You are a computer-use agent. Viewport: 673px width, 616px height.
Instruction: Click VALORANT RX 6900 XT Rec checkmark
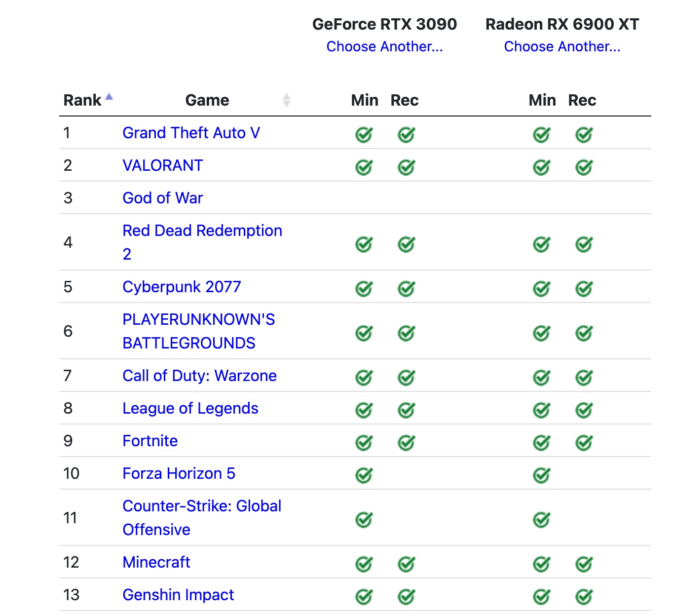(584, 167)
